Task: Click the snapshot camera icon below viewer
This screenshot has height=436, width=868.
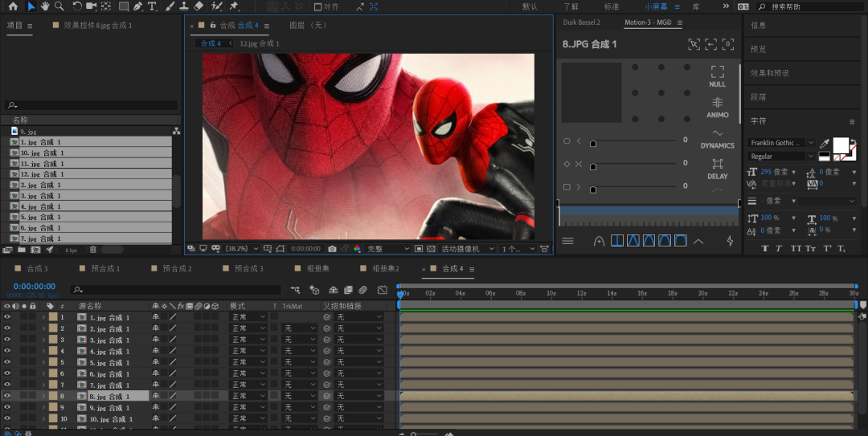Action: pos(332,249)
